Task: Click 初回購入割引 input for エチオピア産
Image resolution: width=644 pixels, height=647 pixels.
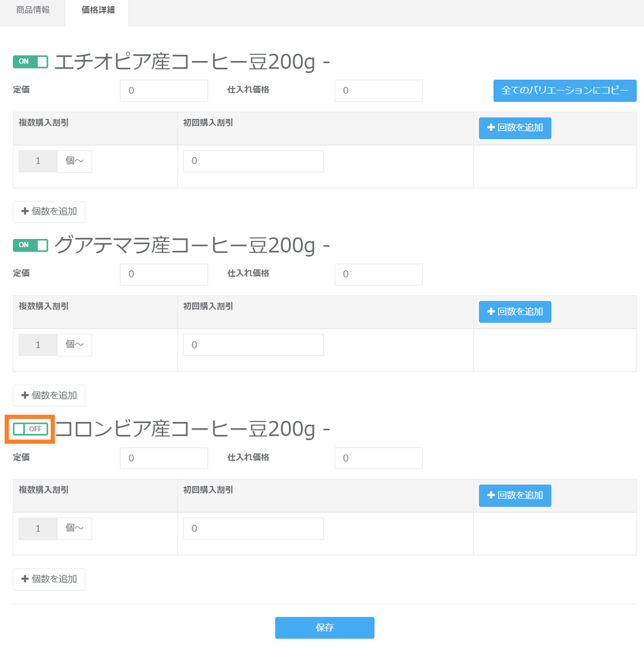Action: [x=253, y=162]
